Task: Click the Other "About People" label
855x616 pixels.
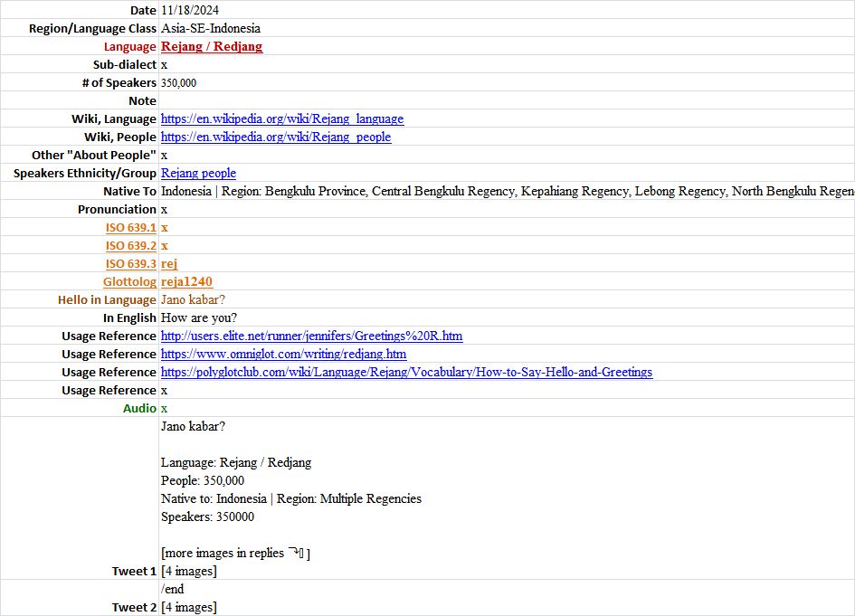Action: point(94,156)
